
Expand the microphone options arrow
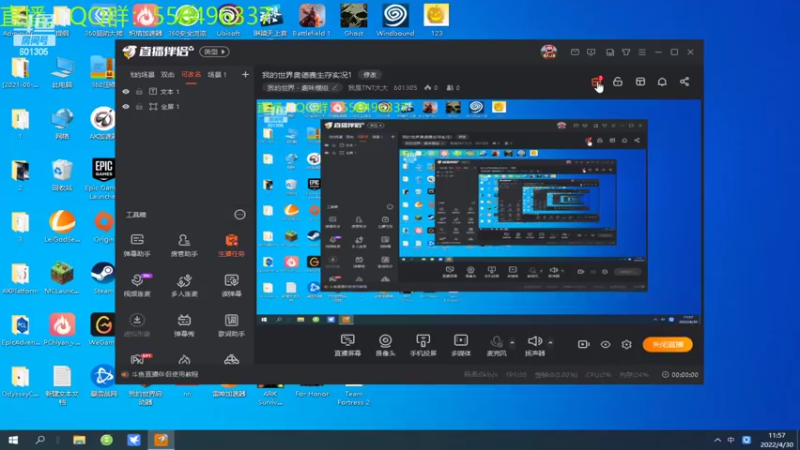coord(512,342)
